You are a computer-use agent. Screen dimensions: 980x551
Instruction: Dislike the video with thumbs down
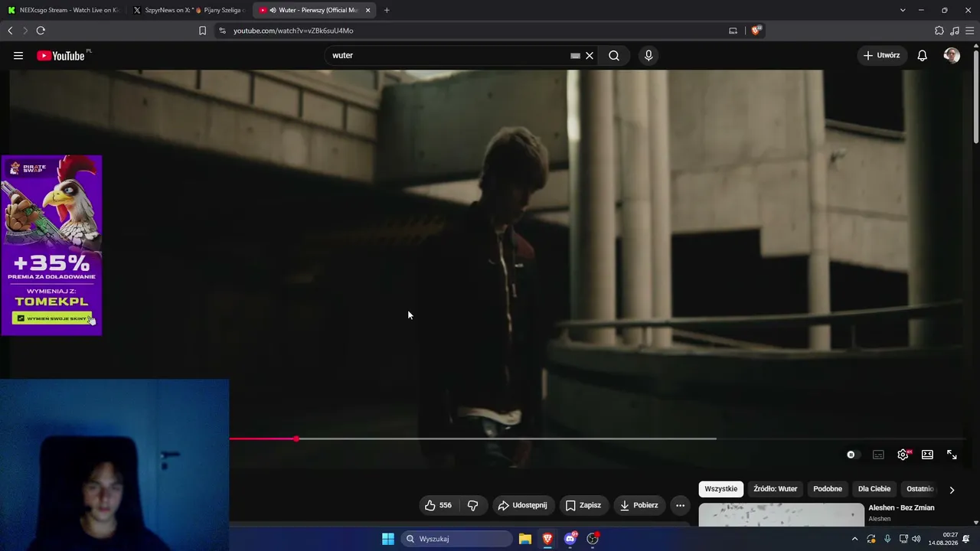pos(472,505)
